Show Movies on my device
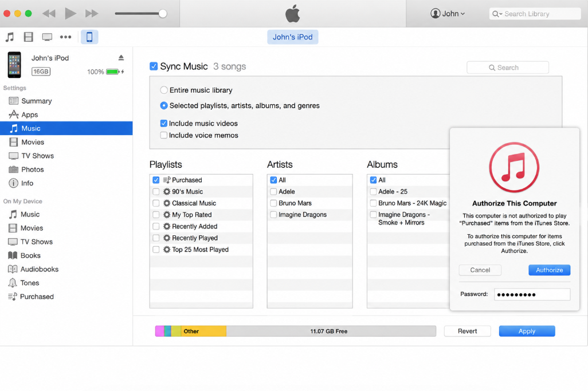The width and height of the screenshot is (588, 391). click(x=66, y=228)
